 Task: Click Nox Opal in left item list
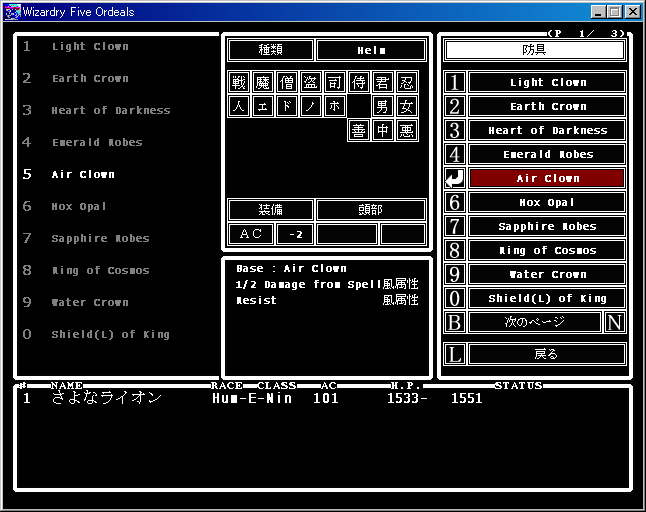79,206
